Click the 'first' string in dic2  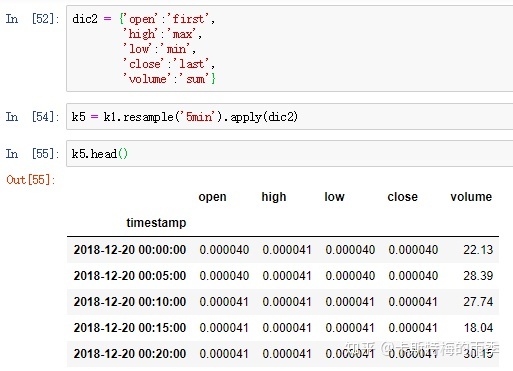189,19
